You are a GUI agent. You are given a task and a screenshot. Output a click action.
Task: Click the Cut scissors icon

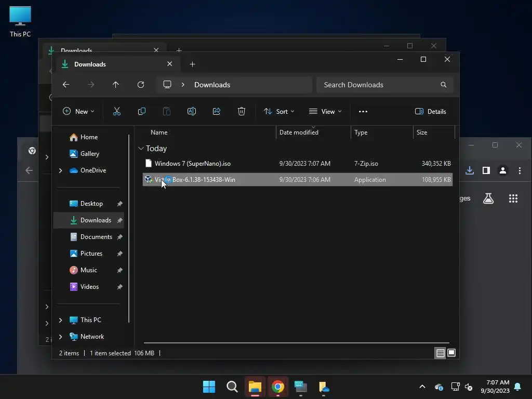(x=117, y=111)
